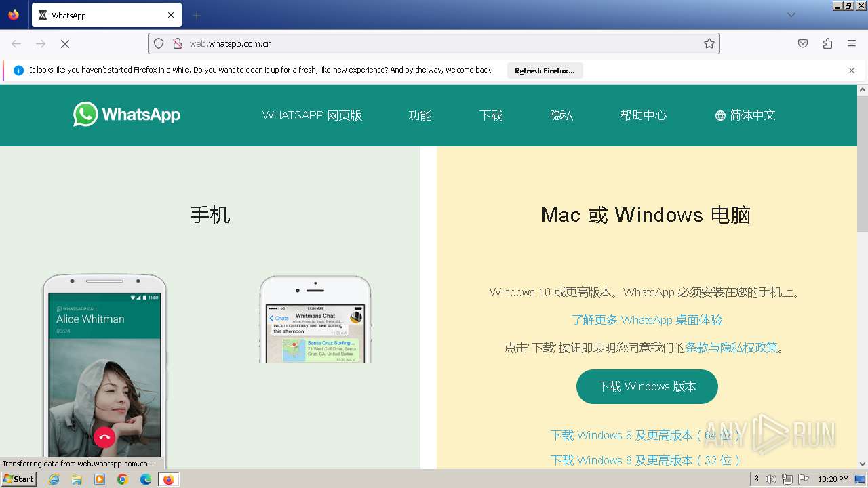Click the page vertical scrollbar thumb
The height and width of the screenshot is (488, 868).
pos(863,164)
